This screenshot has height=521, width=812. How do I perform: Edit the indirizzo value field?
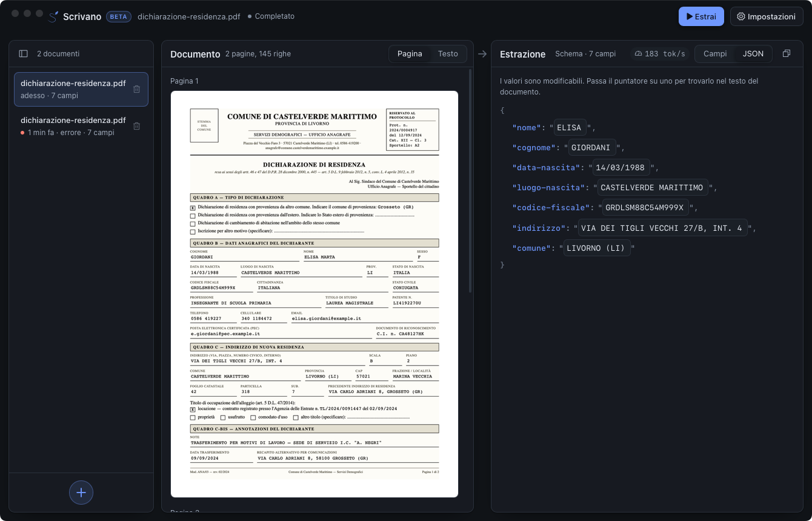pyautogui.click(x=662, y=228)
